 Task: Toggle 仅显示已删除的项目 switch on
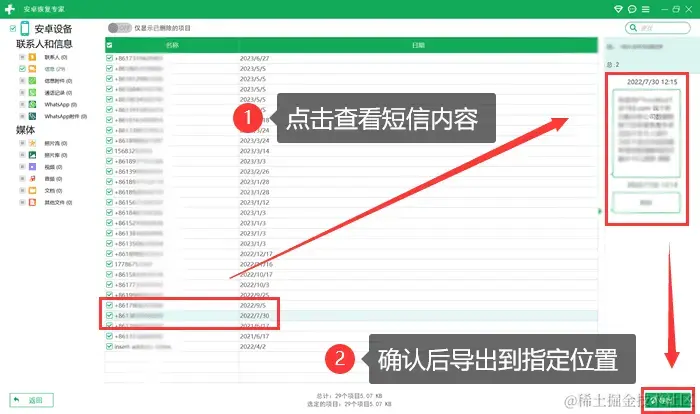[120, 28]
